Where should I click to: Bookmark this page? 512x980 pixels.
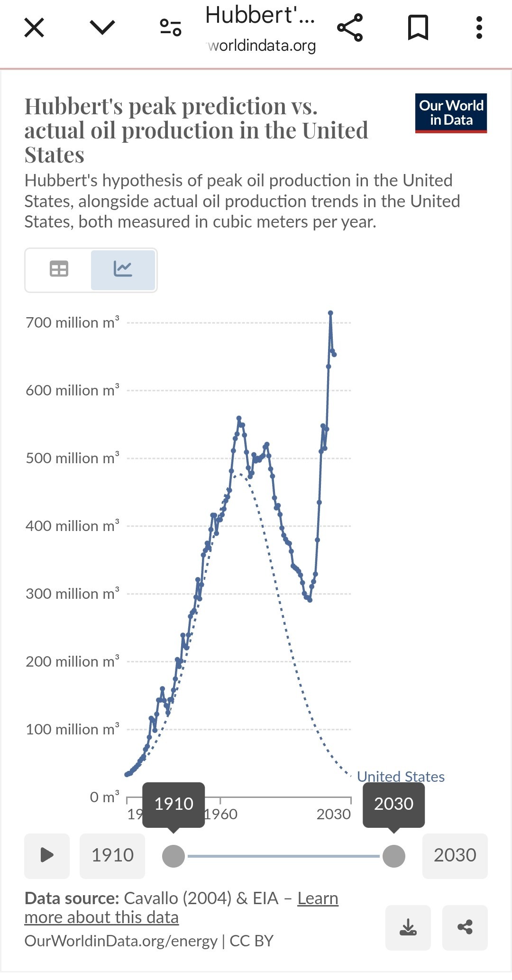[x=418, y=27]
